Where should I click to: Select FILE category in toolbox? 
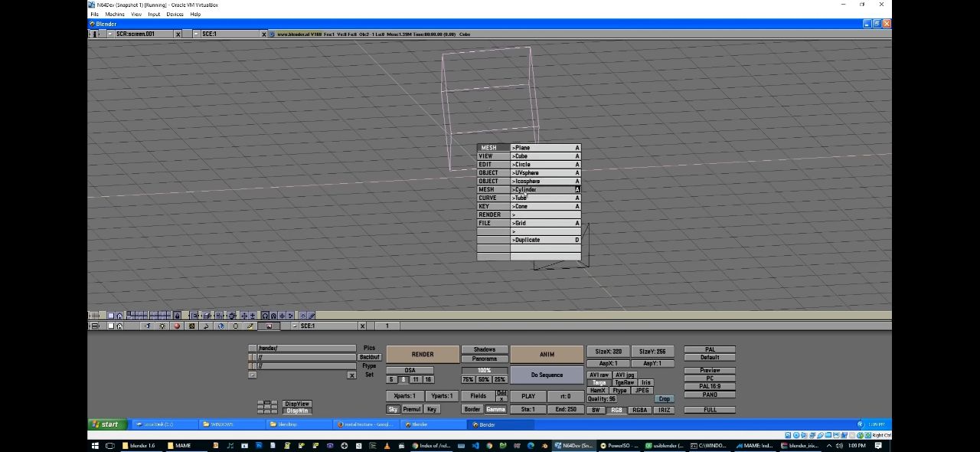pos(493,223)
